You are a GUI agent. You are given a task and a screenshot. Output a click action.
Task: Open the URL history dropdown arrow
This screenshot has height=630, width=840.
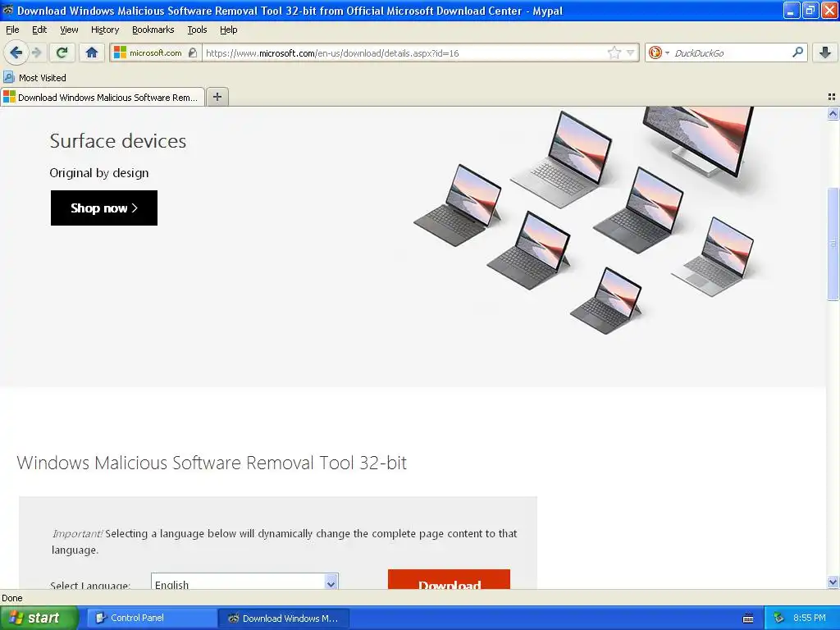point(631,52)
